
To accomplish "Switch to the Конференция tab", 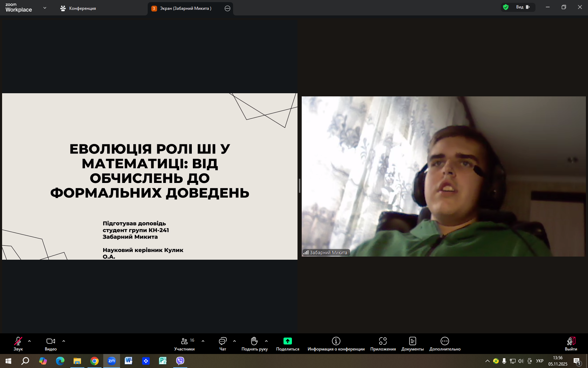I will tap(78, 8).
